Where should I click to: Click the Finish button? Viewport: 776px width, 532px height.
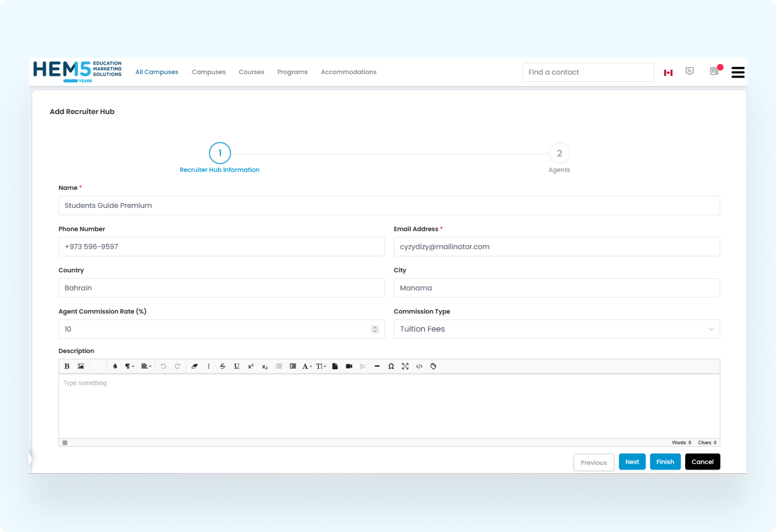coord(665,462)
